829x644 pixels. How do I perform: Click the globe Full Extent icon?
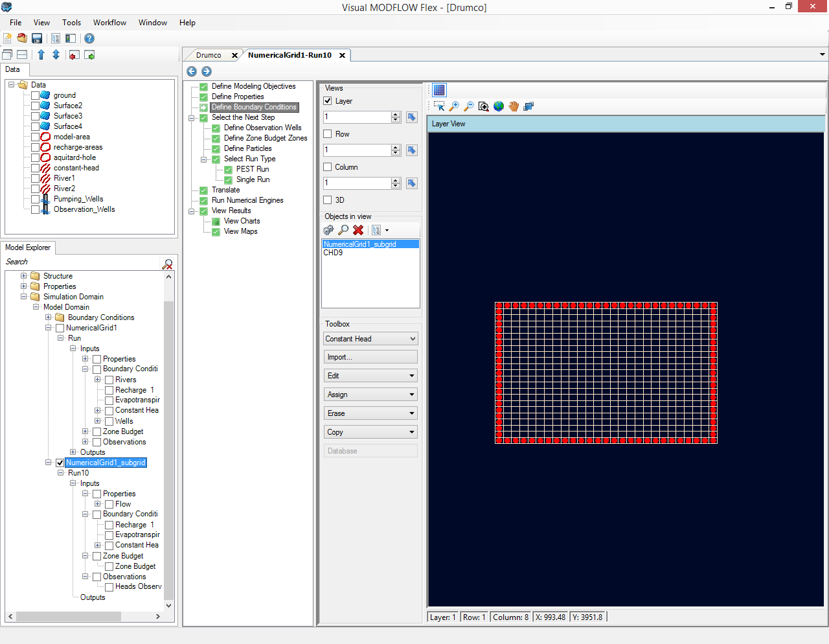pos(498,106)
